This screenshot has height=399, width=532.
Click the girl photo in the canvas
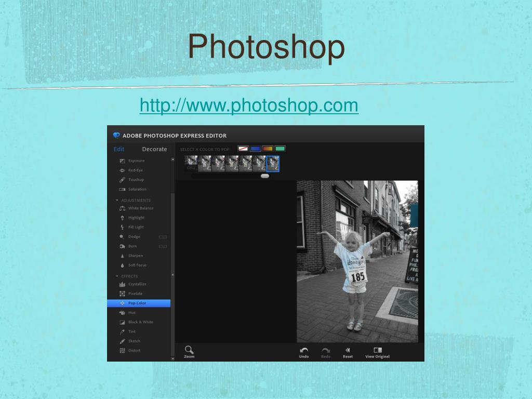[x=357, y=261]
